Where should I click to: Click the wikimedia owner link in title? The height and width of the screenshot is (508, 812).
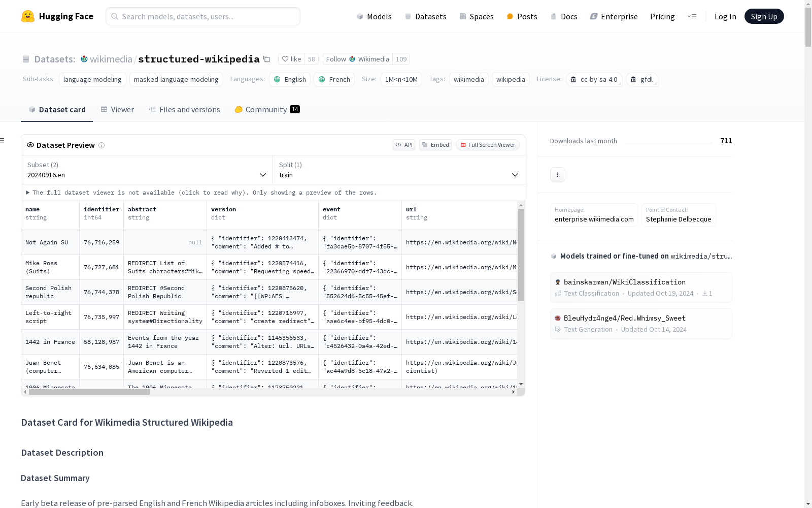click(111, 59)
